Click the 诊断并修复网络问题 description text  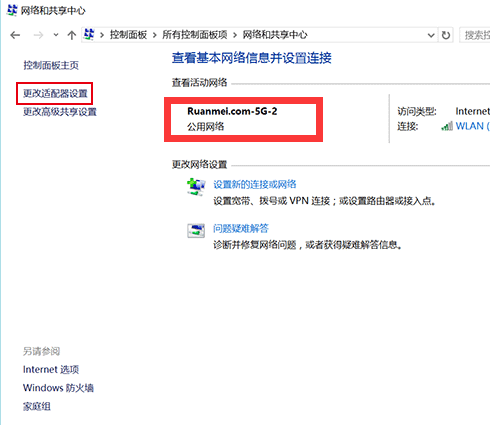coord(308,245)
